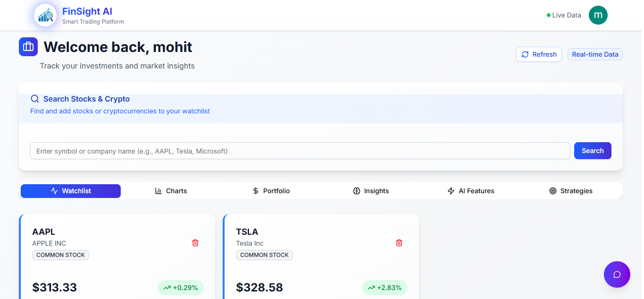Click the Refresh button

point(539,54)
